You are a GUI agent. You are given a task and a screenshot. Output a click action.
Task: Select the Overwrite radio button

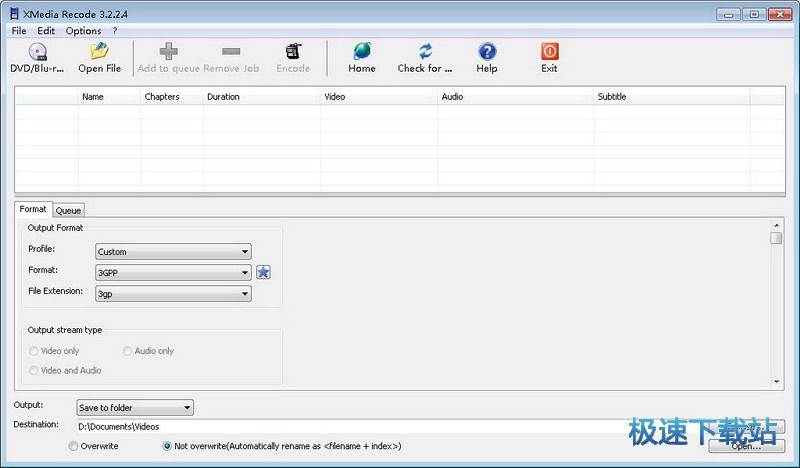tap(74, 446)
